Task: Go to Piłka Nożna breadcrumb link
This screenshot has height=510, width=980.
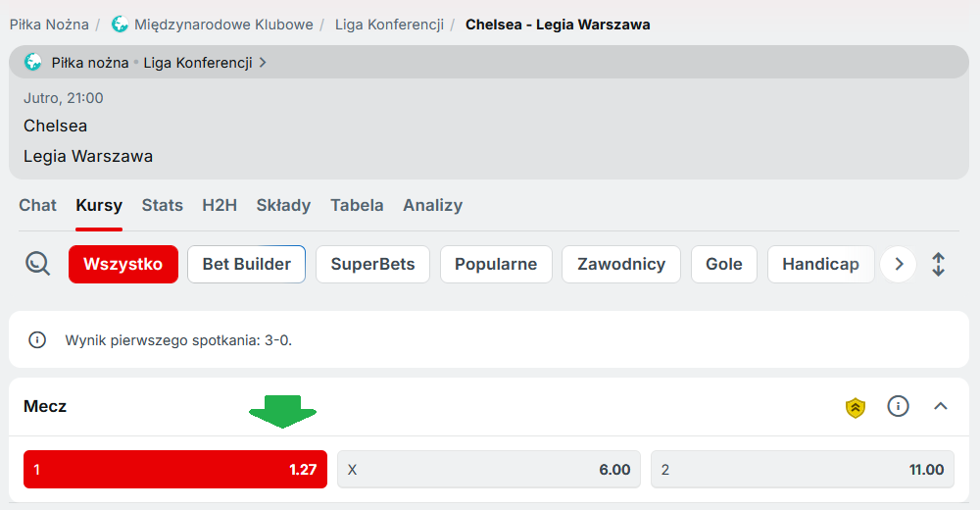Action: 49,24
